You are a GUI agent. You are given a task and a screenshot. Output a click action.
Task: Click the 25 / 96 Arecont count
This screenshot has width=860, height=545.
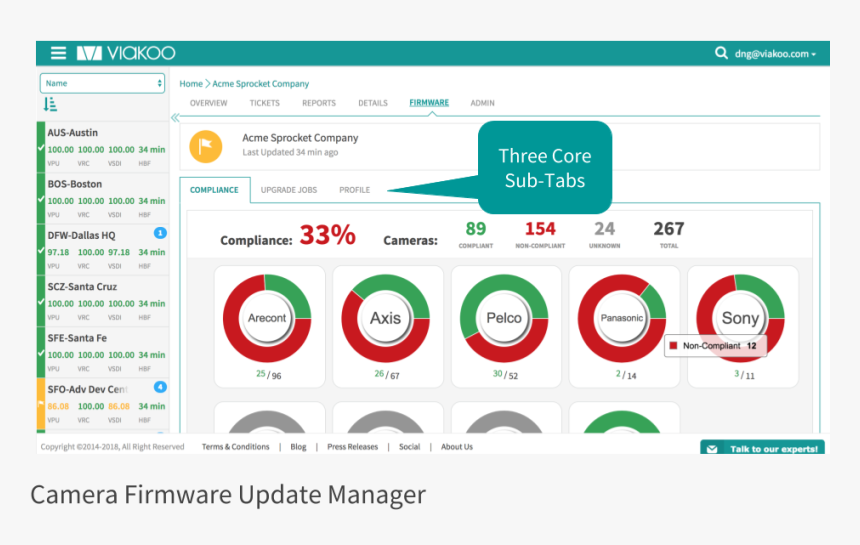[269, 375]
